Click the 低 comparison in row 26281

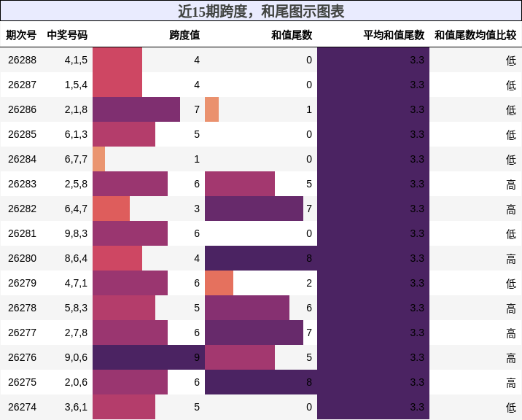(x=511, y=234)
